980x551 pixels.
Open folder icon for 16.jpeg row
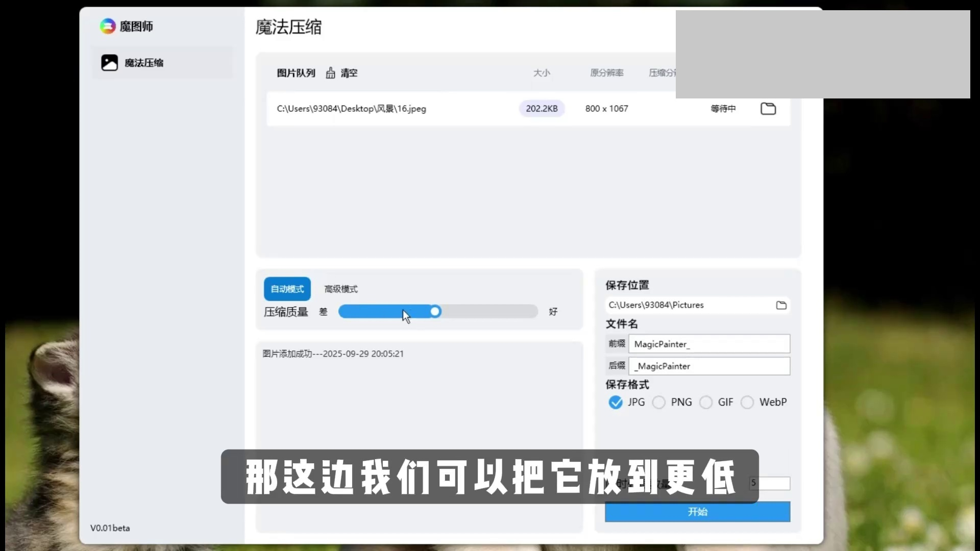point(768,109)
